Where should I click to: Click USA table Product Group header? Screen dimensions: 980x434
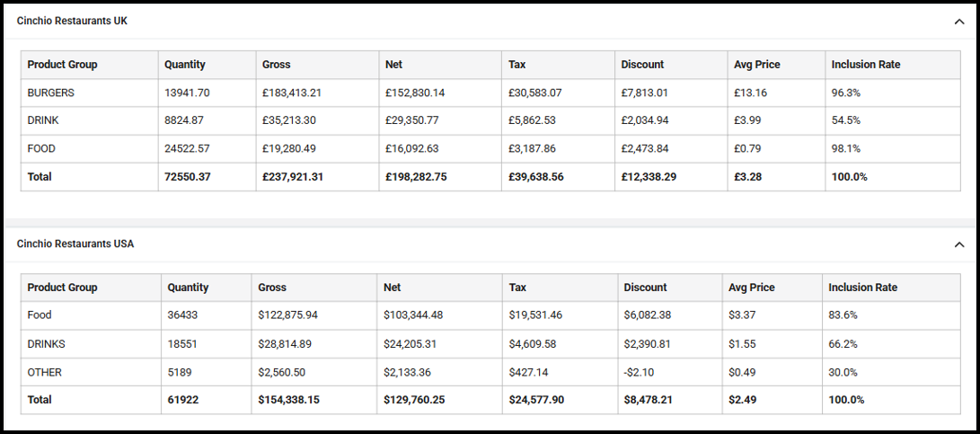tap(62, 288)
